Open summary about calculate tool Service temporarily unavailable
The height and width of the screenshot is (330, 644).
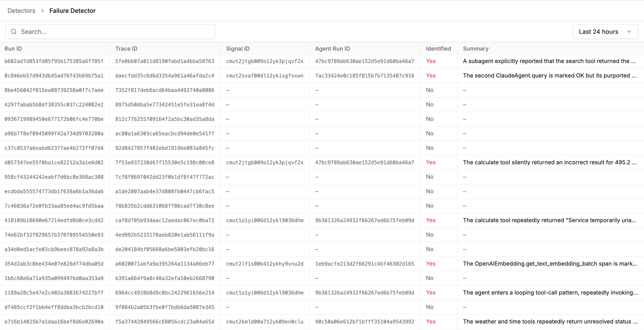(549, 220)
